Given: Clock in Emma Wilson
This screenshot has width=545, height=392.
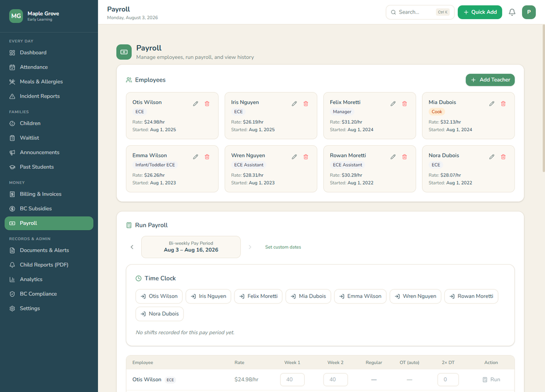Looking at the screenshot, I should [x=360, y=297].
